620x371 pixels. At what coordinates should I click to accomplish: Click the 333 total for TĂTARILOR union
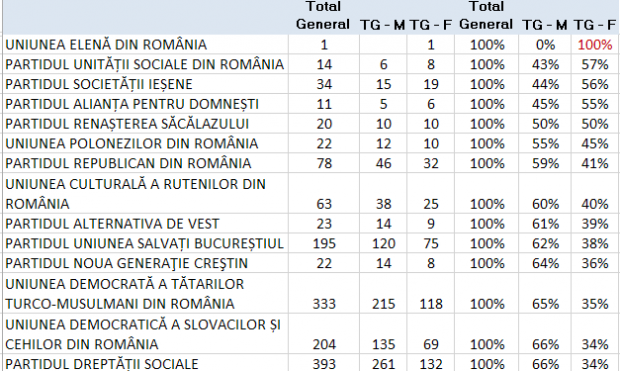tap(324, 293)
